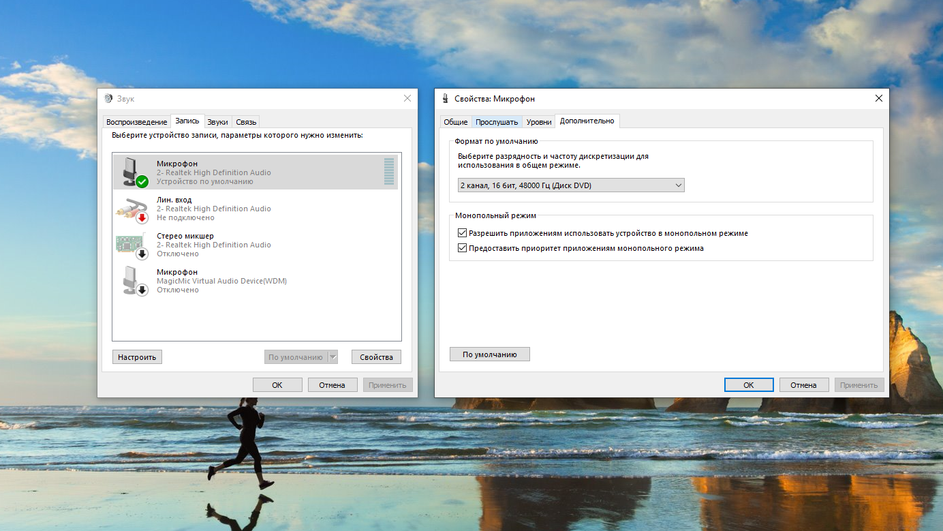Click По умолчанию button in Свойства Микрофон
This screenshot has height=531, width=943.
pyautogui.click(x=490, y=354)
